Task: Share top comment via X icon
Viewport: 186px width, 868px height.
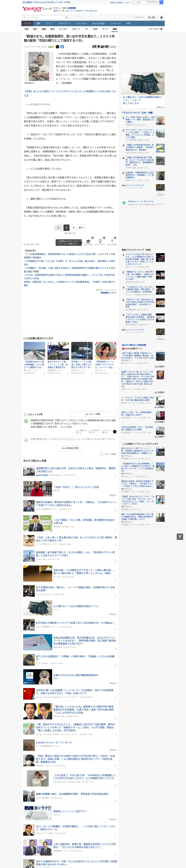Action: 115,432
